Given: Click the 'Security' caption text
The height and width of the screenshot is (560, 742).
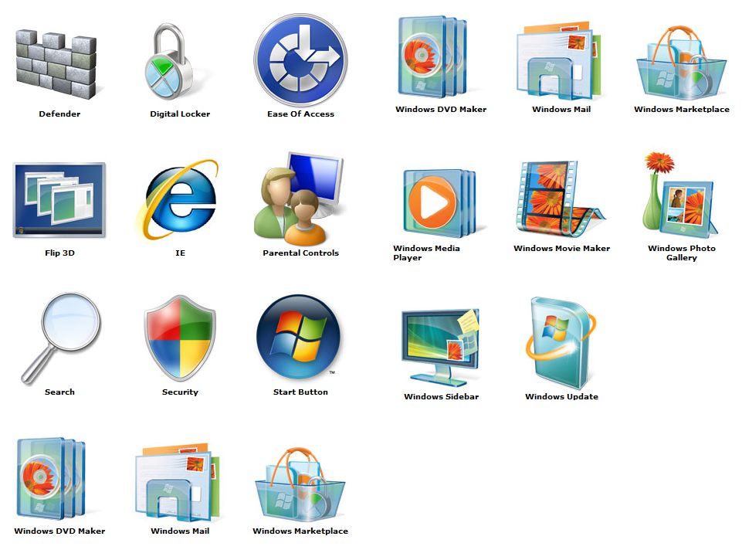Looking at the screenshot, I should 181,392.
